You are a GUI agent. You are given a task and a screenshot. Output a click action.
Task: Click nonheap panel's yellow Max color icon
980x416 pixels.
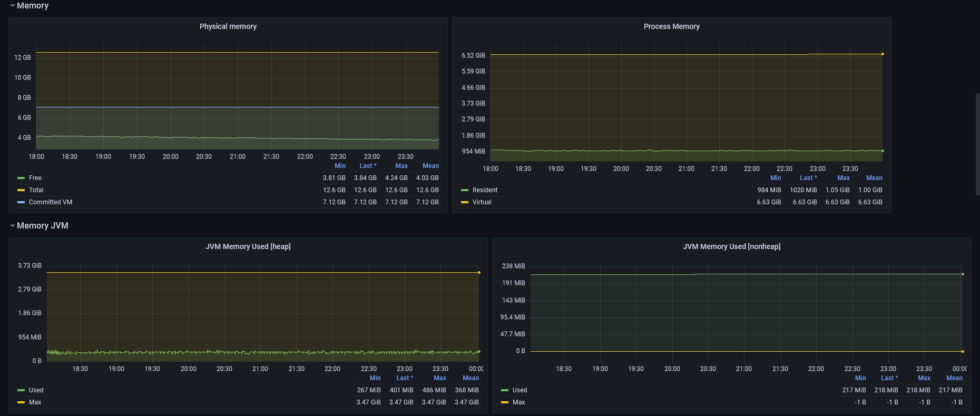point(505,402)
